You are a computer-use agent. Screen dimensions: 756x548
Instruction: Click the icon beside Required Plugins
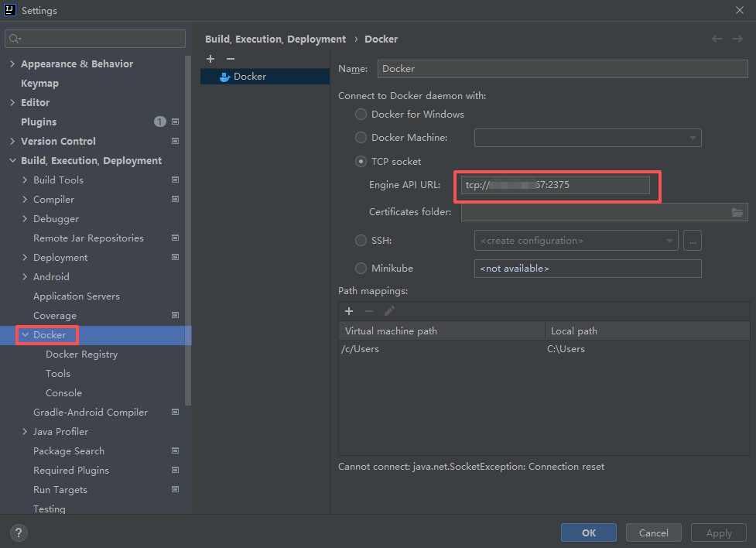point(176,470)
